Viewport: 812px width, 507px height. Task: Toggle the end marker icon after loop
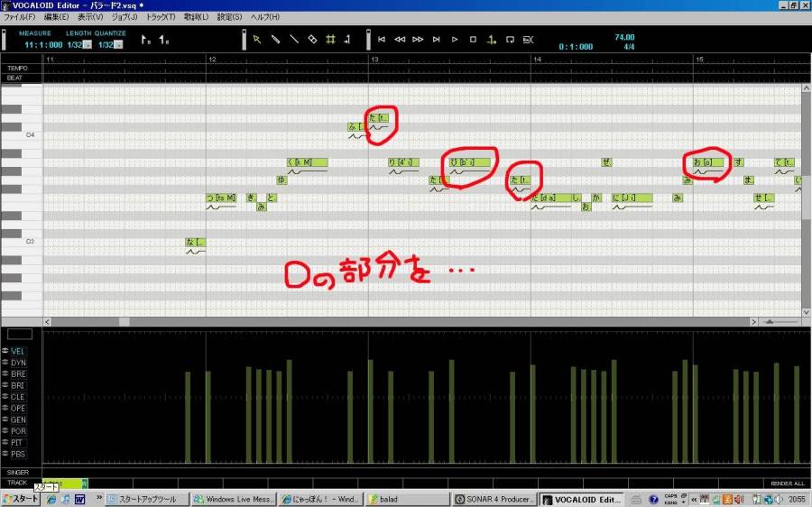point(528,40)
